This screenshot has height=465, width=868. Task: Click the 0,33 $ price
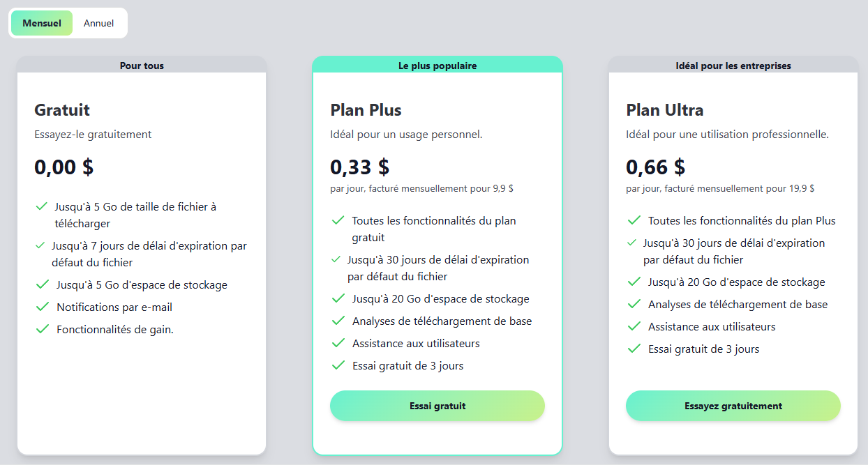[x=359, y=167]
